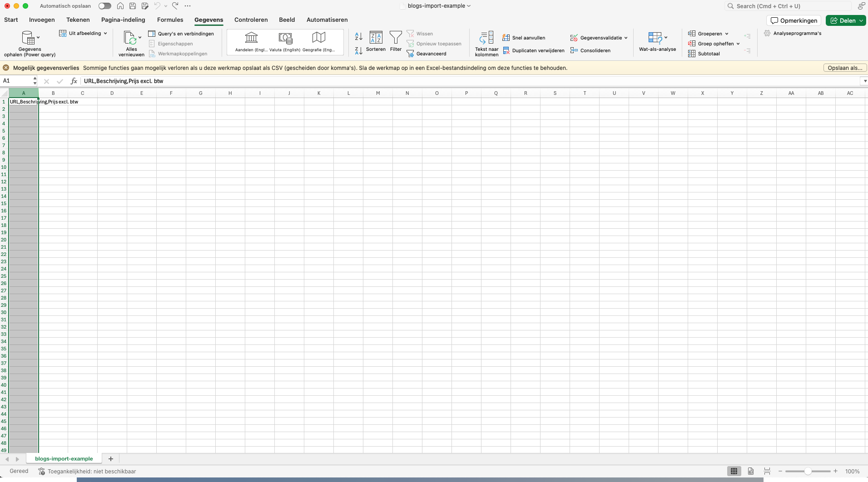The width and height of the screenshot is (868, 482).
Task: Switch to the Tekenen tab
Action: click(78, 20)
